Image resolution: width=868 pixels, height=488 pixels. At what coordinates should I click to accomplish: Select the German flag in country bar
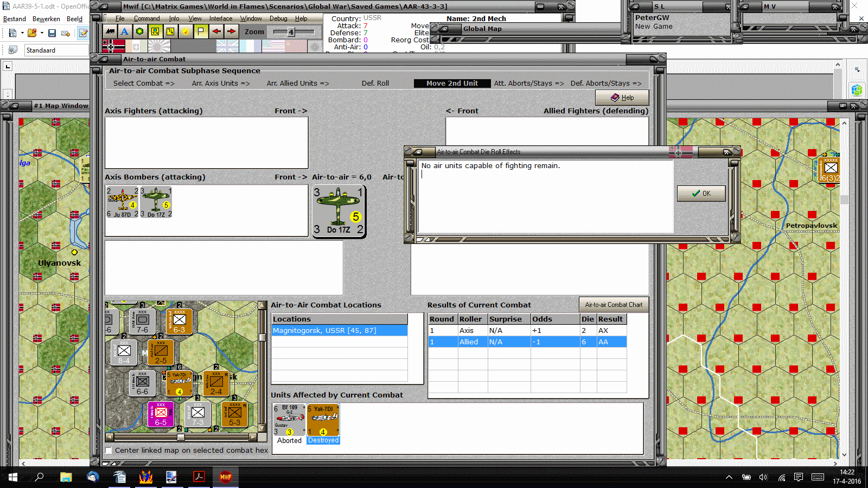tap(113, 46)
